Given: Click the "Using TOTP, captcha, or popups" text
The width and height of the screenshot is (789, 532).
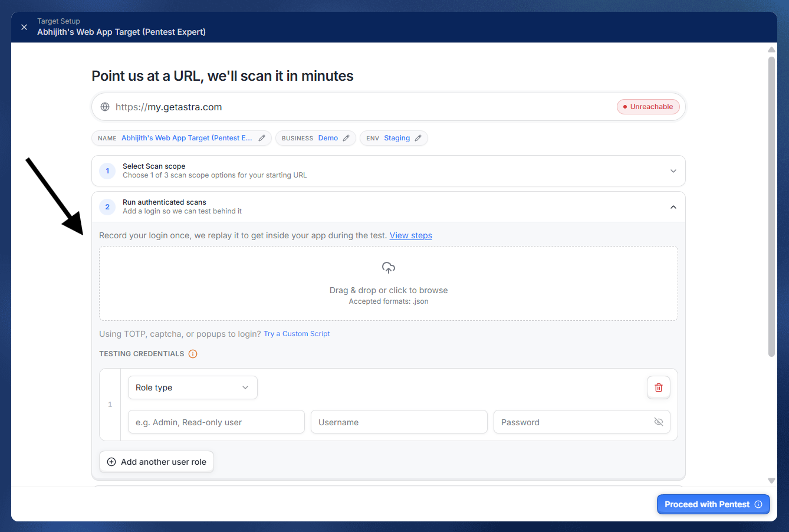Looking at the screenshot, I should click(180, 334).
